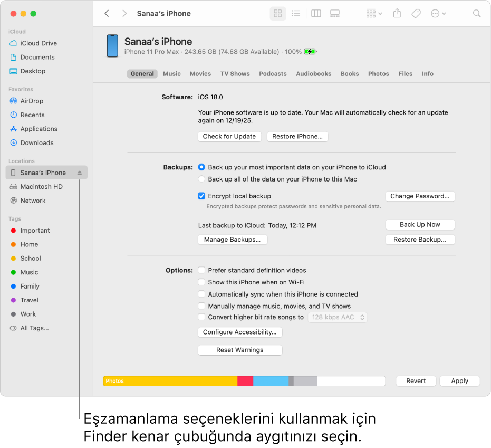Switch to icon grid view
Image resolution: width=491 pixels, height=448 pixels.
pyautogui.click(x=278, y=14)
